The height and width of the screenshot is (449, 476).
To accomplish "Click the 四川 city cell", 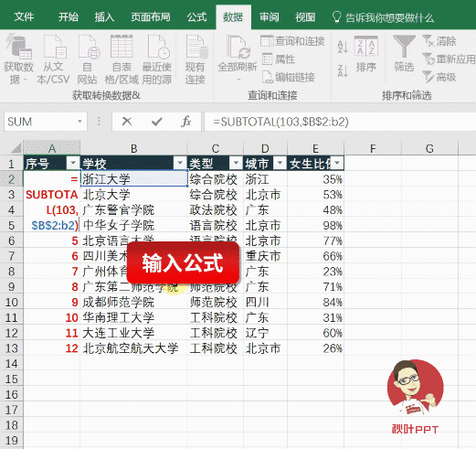I will 265,302.
